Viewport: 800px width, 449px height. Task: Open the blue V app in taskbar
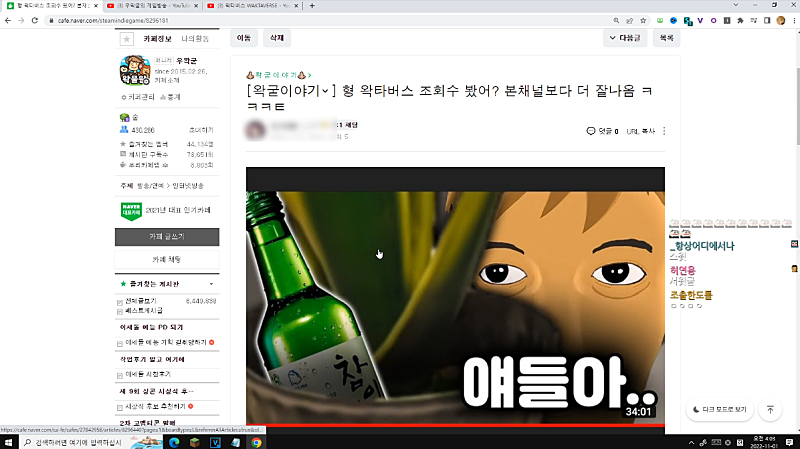click(215, 442)
